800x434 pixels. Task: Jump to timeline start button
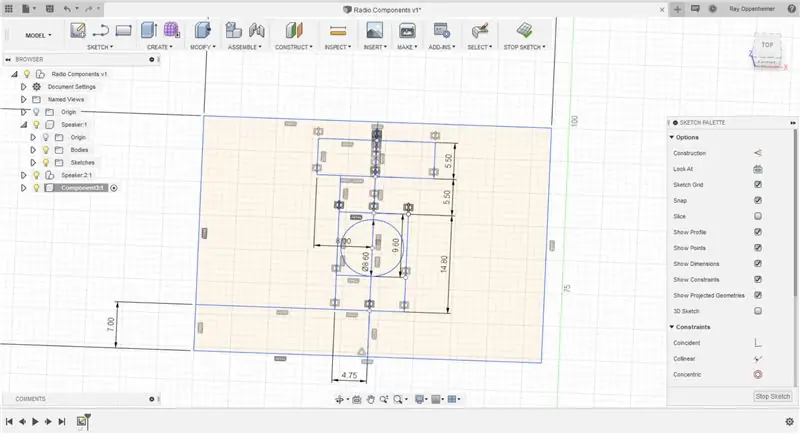coord(9,421)
